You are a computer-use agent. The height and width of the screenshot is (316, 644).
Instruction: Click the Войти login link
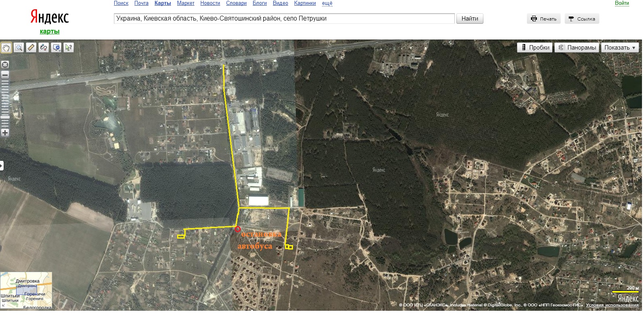coord(622,3)
